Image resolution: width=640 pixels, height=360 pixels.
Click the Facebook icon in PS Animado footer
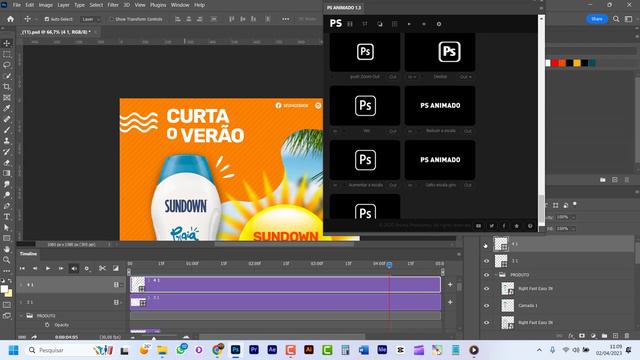coord(504,226)
